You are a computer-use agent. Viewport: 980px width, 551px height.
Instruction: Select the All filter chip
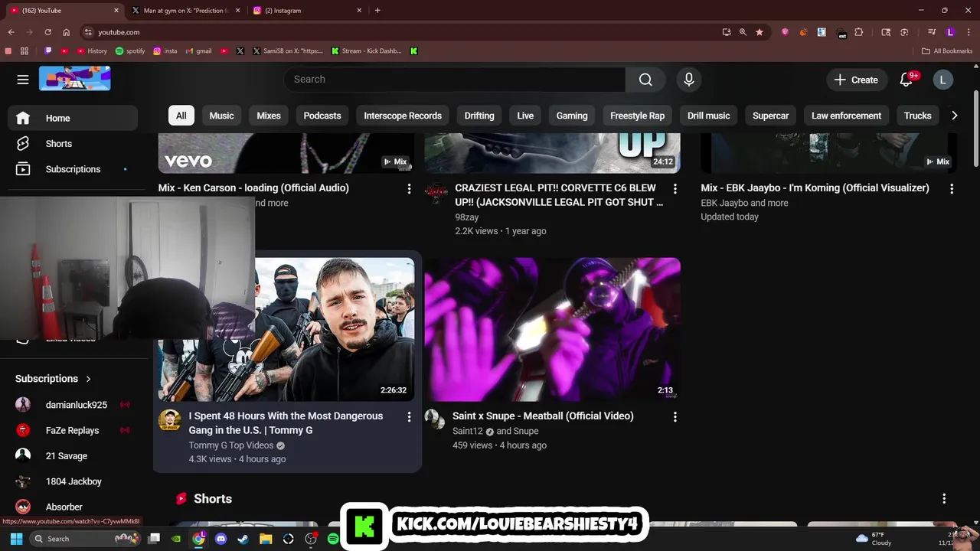(x=181, y=116)
